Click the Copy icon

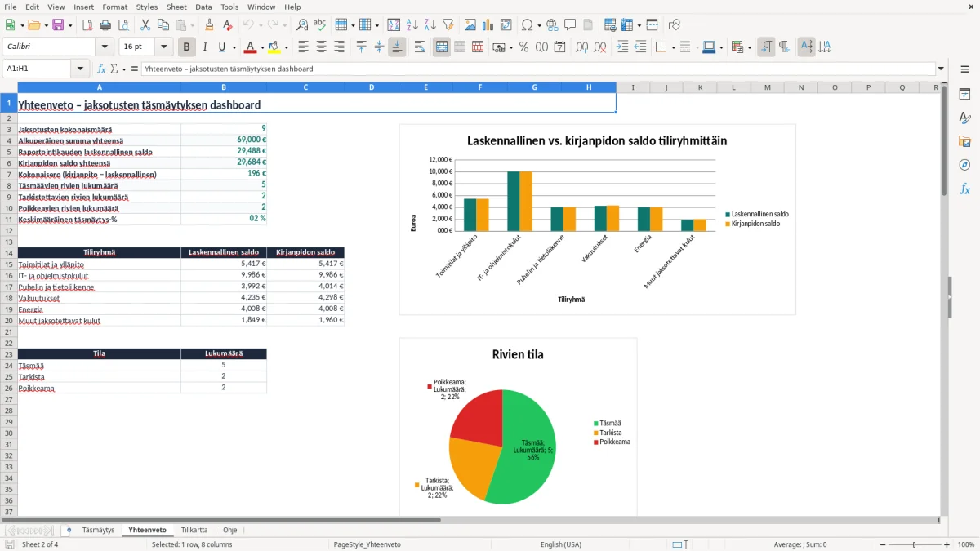[x=163, y=25]
